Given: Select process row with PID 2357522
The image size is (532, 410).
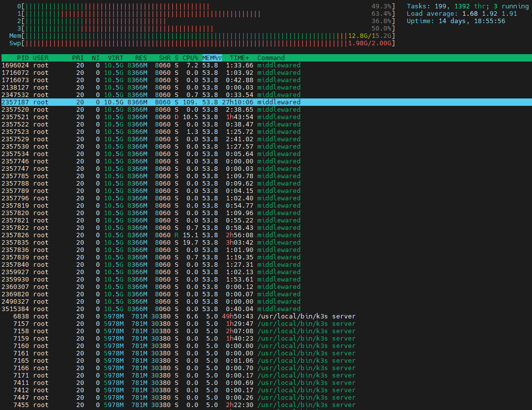Looking at the screenshot, I should (266, 124).
